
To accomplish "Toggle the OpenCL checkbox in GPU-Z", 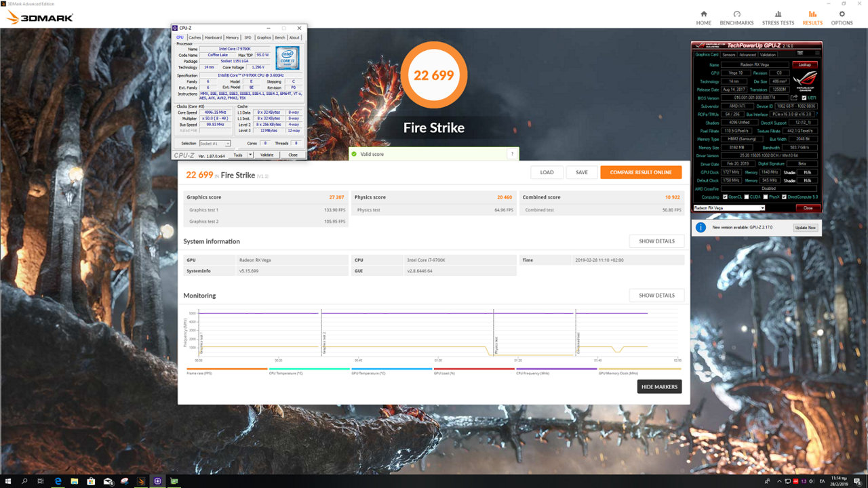I will coord(725,197).
